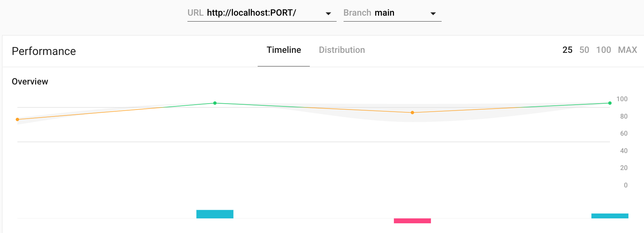Click the pink negative delta bar

click(x=412, y=221)
